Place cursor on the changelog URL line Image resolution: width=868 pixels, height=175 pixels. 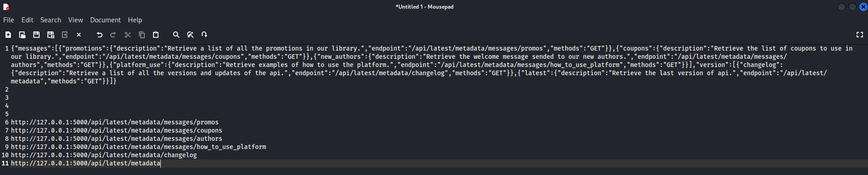(104, 155)
